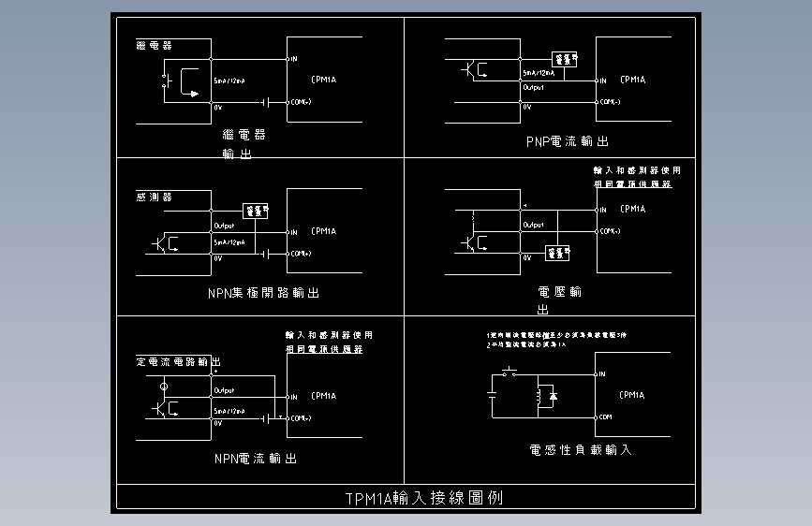The width and height of the screenshot is (812, 526).
Task: Select the NPN電流輸出 caption
Action: (256, 459)
